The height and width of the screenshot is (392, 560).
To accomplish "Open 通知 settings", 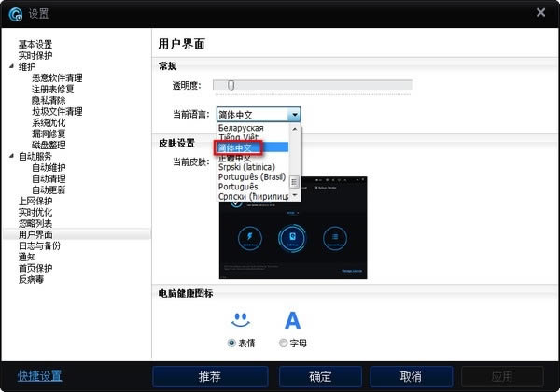I will 27,257.
